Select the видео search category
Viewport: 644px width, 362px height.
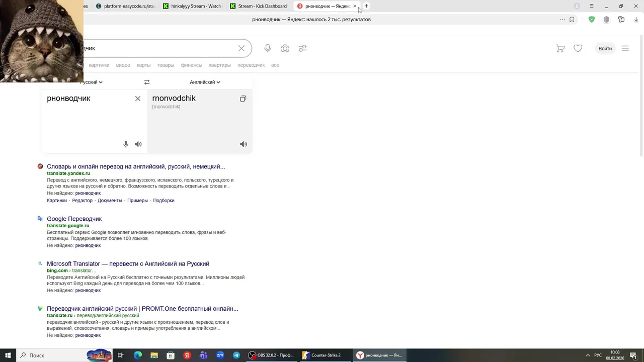coord(123,65)
